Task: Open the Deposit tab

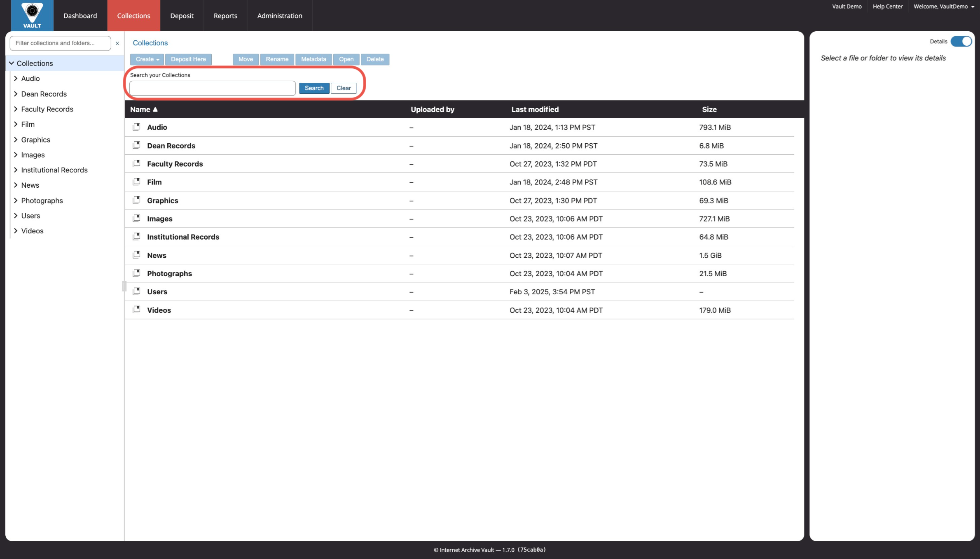Action: coord(182,16)
